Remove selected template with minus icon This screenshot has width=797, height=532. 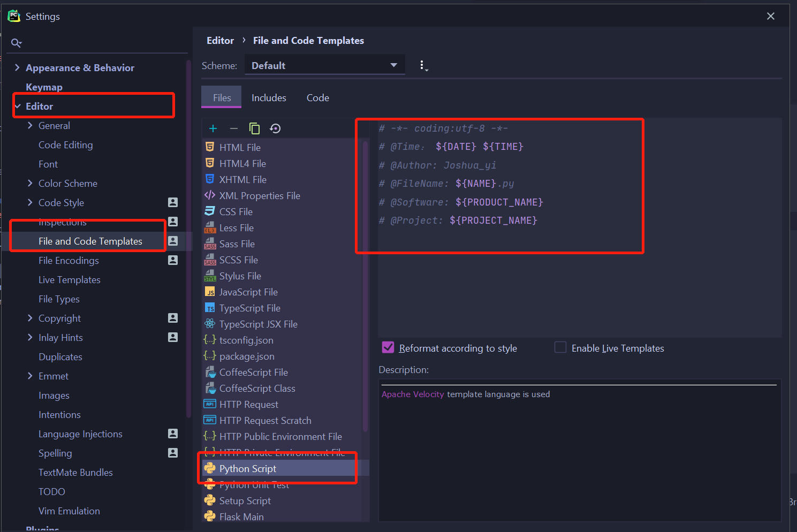234,128
